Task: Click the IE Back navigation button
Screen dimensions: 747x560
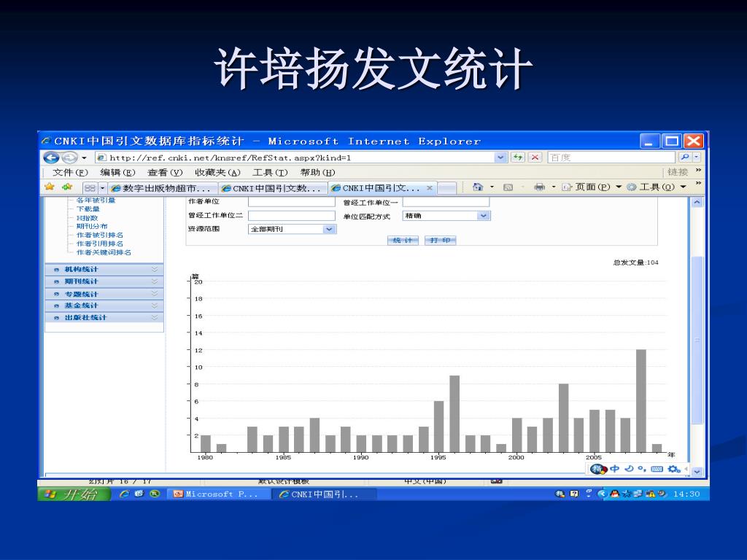Action: coord(52,157)
